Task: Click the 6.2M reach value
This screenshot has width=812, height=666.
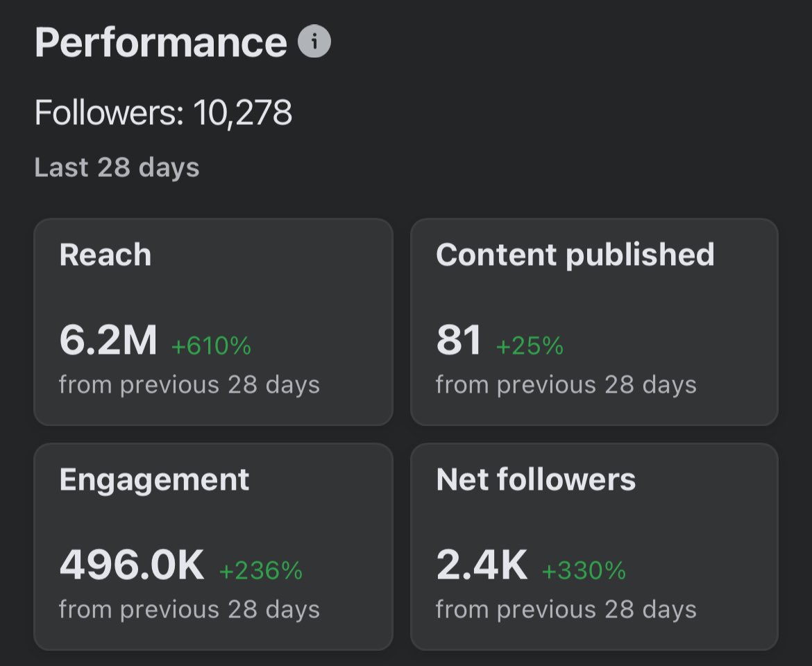Action: click(108, 340)
